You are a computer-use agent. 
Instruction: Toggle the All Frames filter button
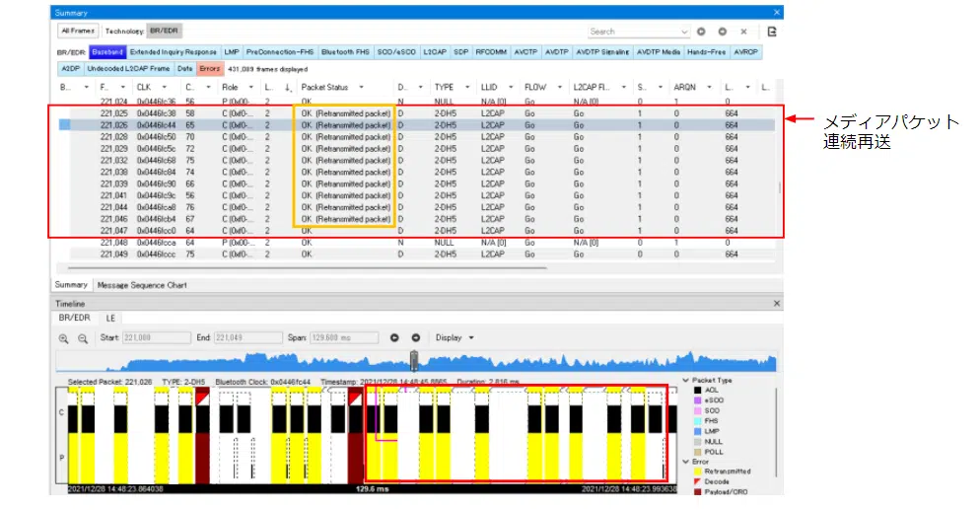[79, 32]
